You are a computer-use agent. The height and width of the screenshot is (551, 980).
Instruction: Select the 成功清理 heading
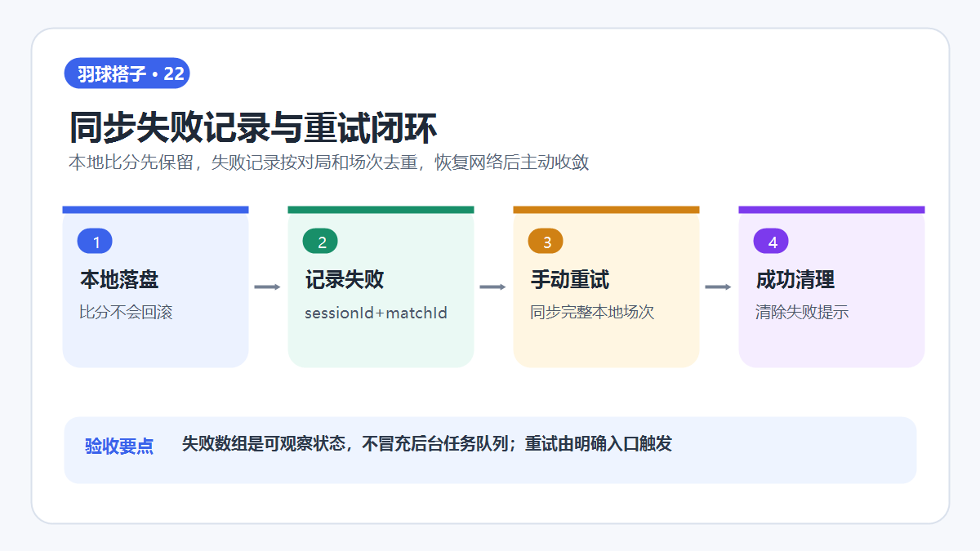tap(795, 280)
